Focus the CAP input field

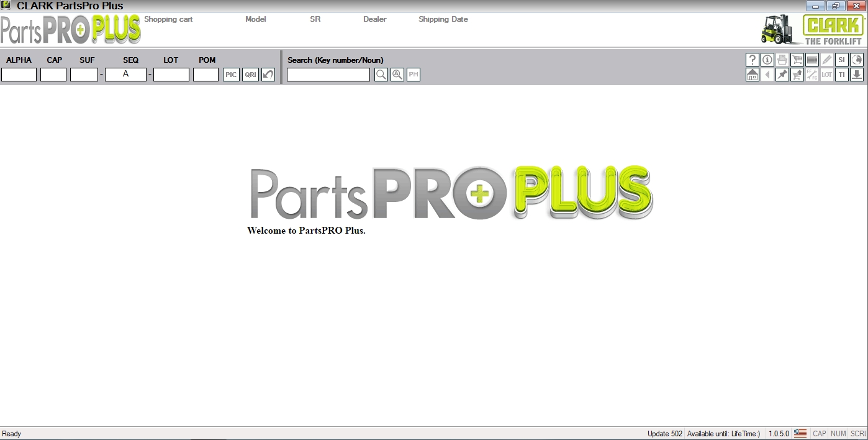[53, 75]
